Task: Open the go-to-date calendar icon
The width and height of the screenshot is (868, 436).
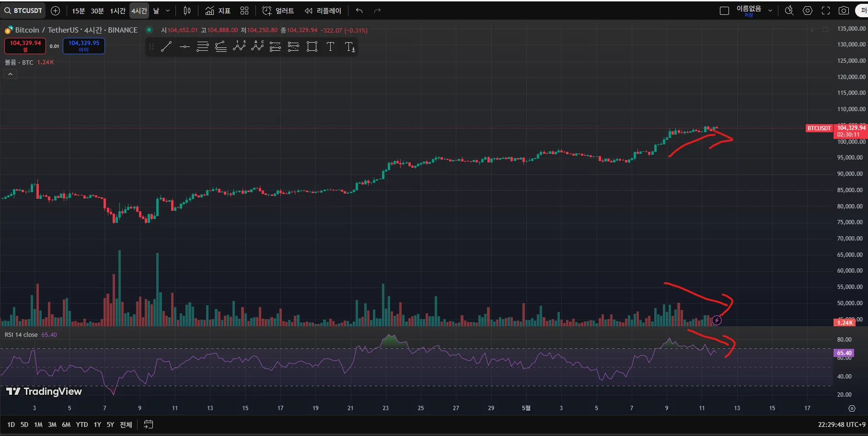Action: 149,425
